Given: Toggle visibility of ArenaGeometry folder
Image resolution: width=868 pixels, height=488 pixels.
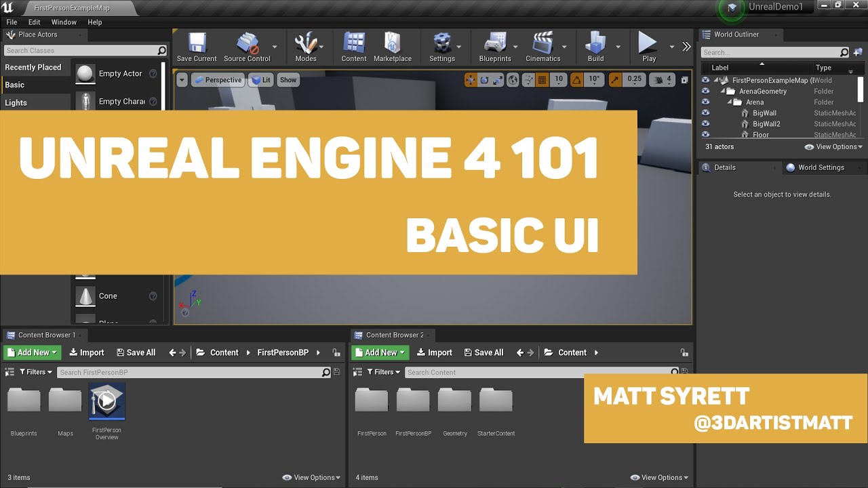Looking at the screenshot, I should (x=705, y=91).
